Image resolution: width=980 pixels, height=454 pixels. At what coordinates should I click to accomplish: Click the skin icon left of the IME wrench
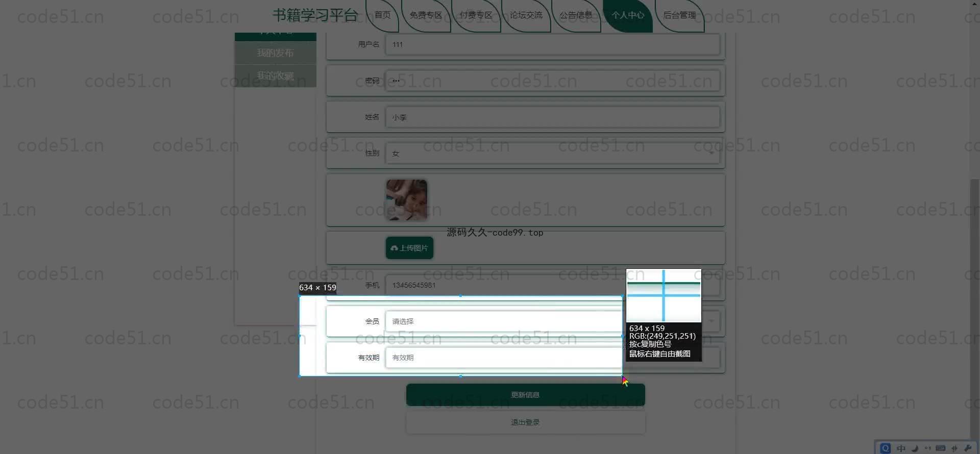(954, 448)
